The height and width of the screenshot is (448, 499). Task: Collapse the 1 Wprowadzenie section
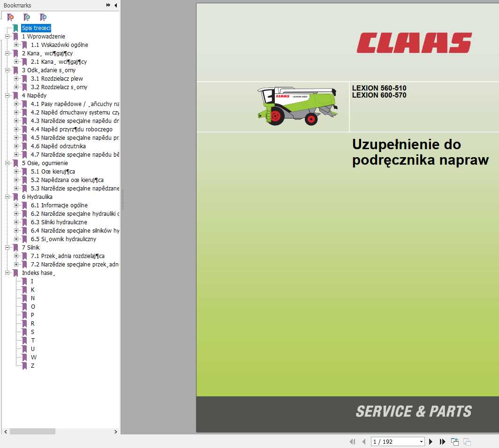[x=8, y=36]
